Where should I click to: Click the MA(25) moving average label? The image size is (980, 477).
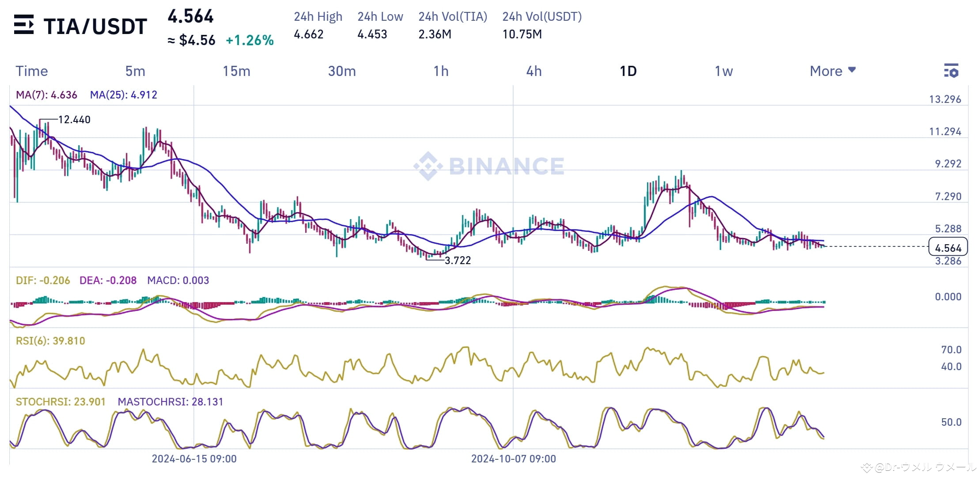click(x=124, y=94)
